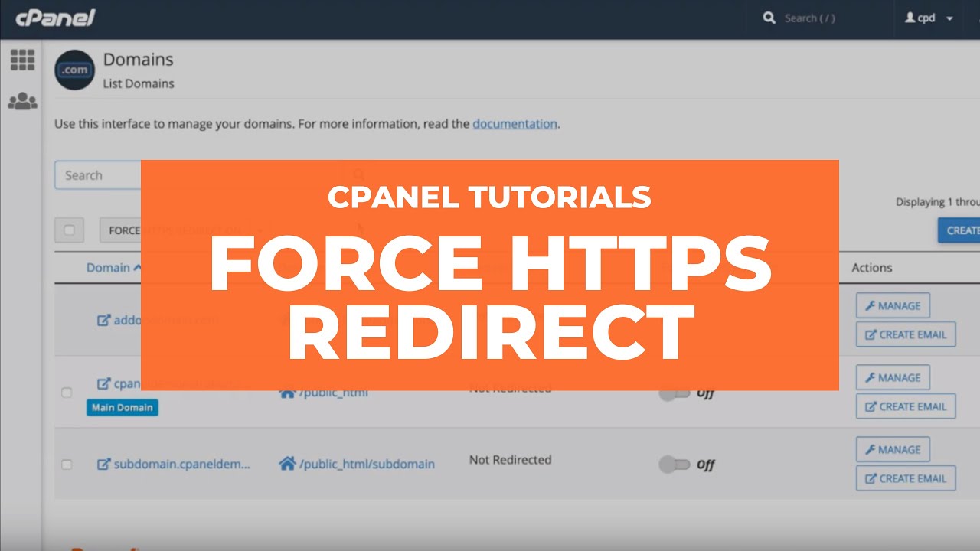Screen dimensions: 980x551
Task: Click Manage for the Main Domain row
Action: tap(893, 377)
